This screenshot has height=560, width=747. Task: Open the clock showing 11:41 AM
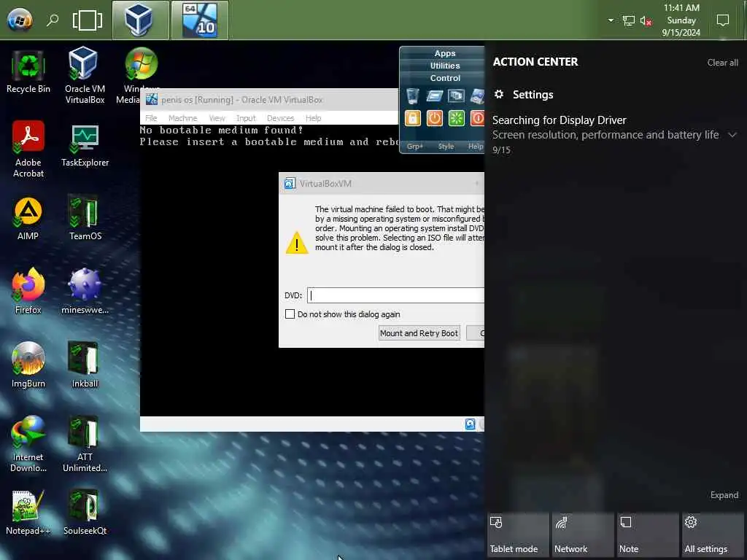point(681,20)
